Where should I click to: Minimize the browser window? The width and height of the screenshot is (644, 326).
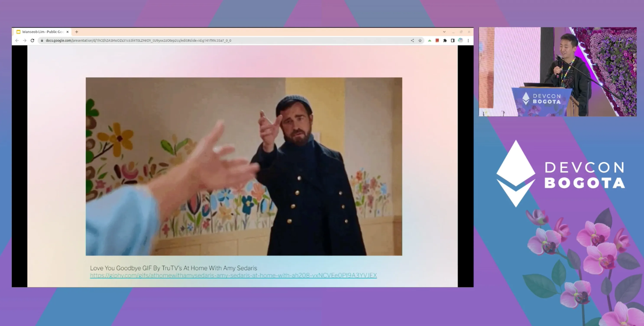pos(453,32)
